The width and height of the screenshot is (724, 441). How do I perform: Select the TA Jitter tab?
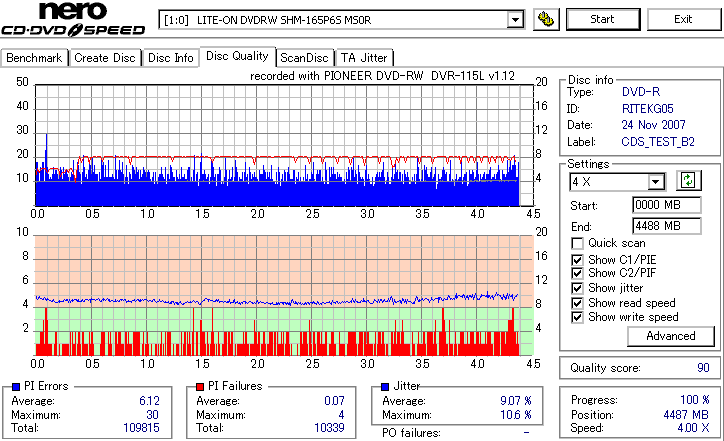coord(364,58)
